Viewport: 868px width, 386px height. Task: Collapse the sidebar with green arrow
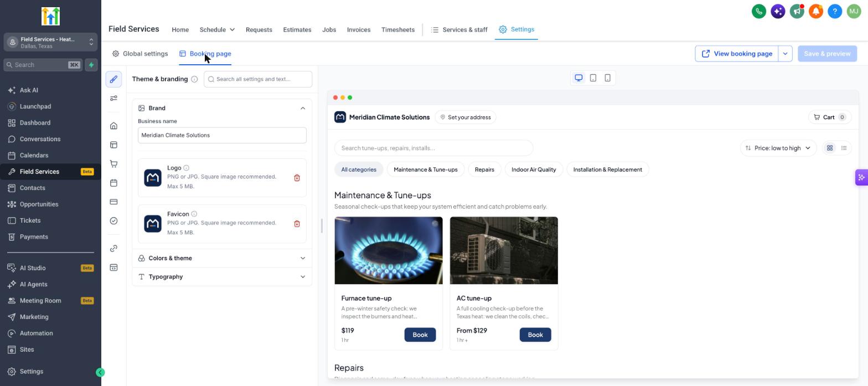pyautogui.click(x=100, y=372)
